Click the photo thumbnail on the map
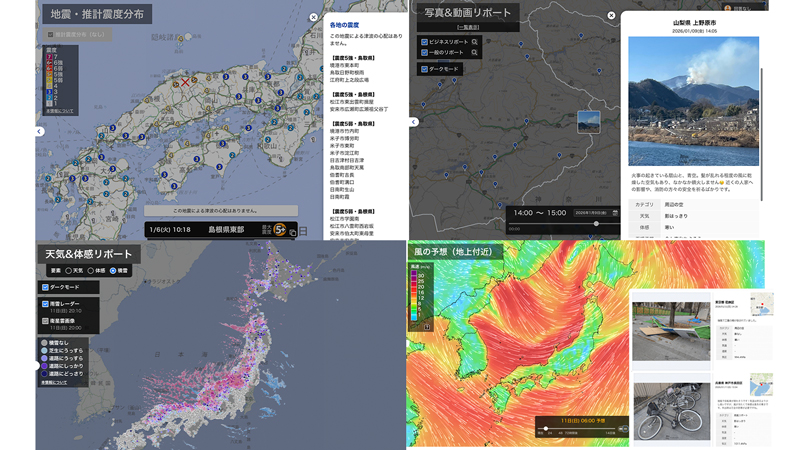 (589, 122)
